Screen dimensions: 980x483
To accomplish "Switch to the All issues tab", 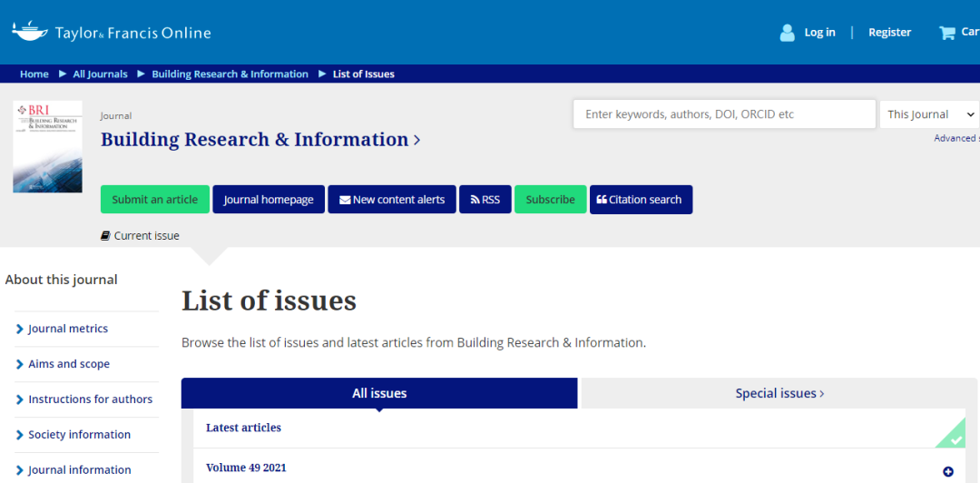I will 379,393.
